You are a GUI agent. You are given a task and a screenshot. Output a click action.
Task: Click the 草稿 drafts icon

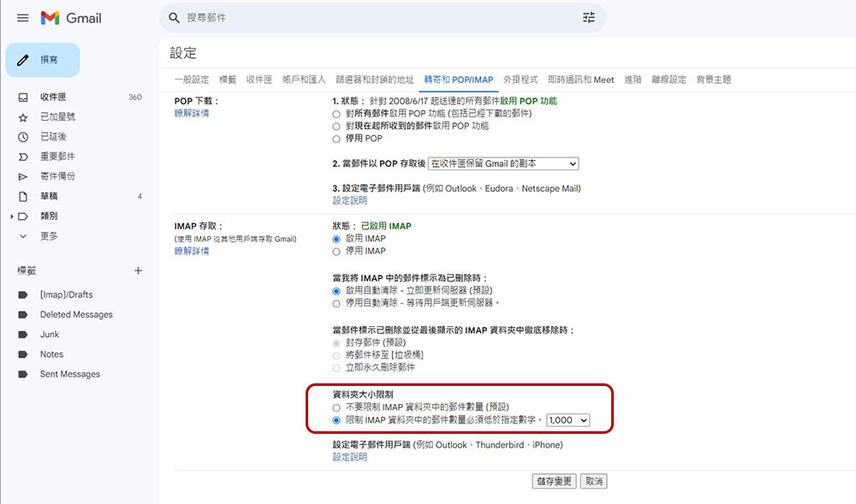click(x=23, y=196)
